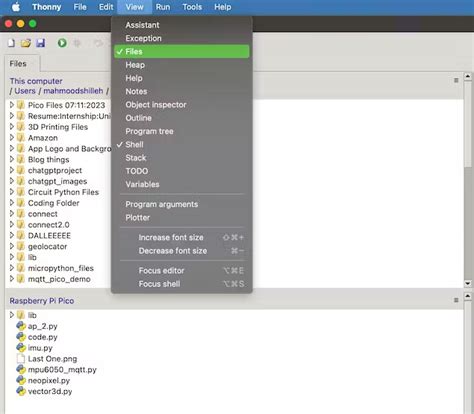Click the Save floppy disk icon
Image resolution: width=474 pixels, height=414 pixels.
41,43
